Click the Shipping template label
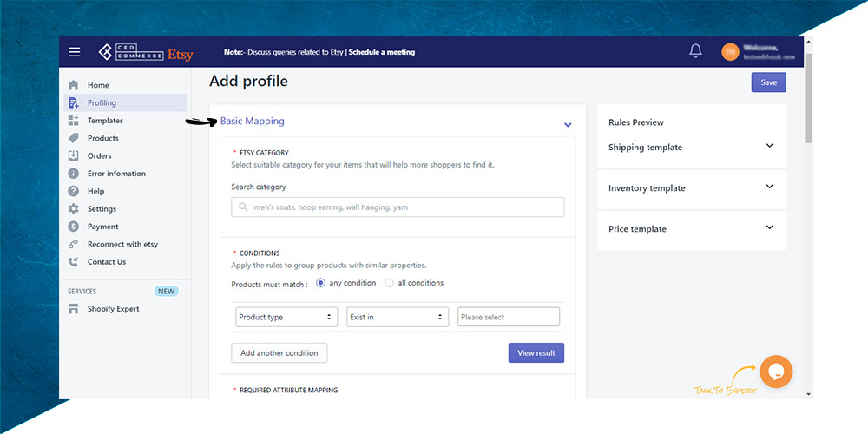Image resolution: width=868 pixels, height=434 pixels. pos(645,148)
